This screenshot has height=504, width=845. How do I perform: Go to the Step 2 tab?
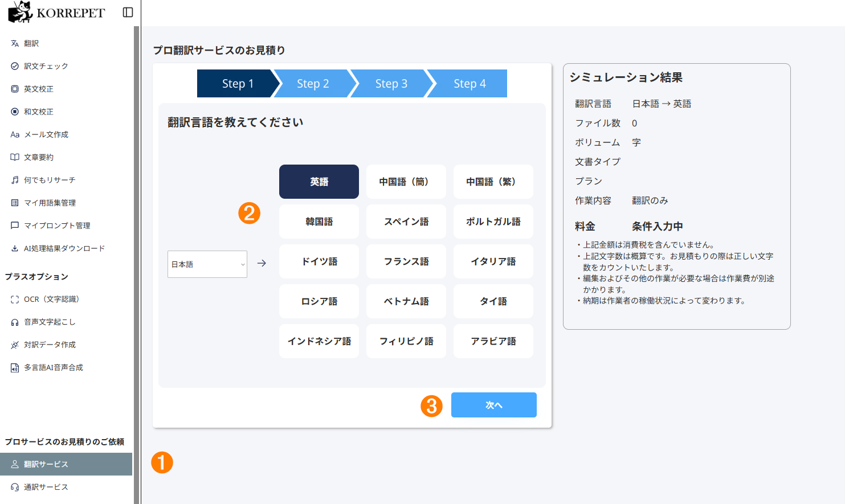tap(313, 84)
